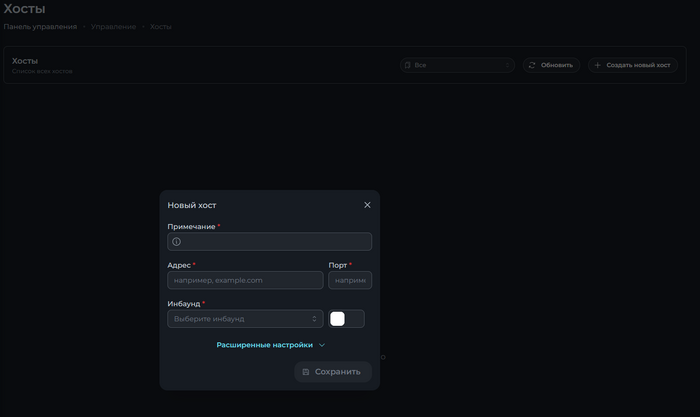Image resolution: width=700 pixels, height=417 pixels.
Task: Focus the Адрес input field
Action: tap(245, 280)
